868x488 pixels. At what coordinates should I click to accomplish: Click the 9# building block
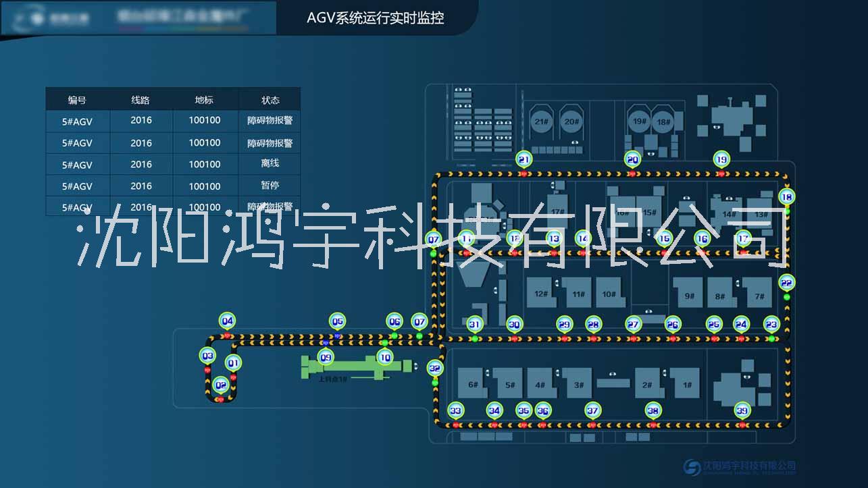tap(689, 292)
